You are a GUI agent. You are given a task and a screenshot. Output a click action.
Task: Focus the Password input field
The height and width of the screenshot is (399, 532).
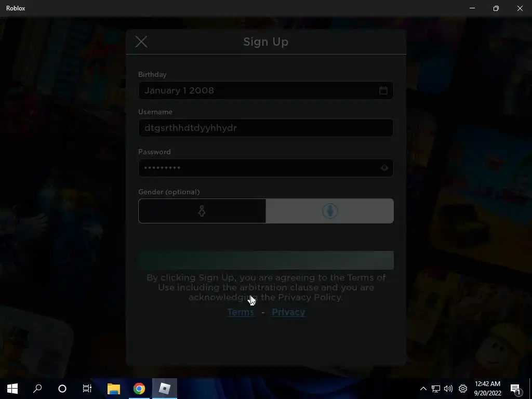[x=265, y=168]
